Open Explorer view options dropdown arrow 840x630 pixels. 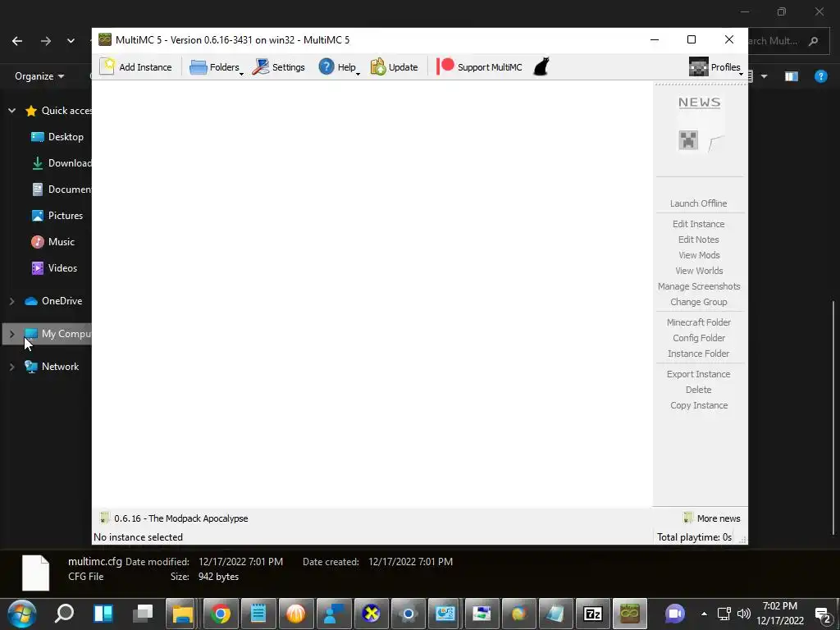pyautogui.click(x=764, y=76)
